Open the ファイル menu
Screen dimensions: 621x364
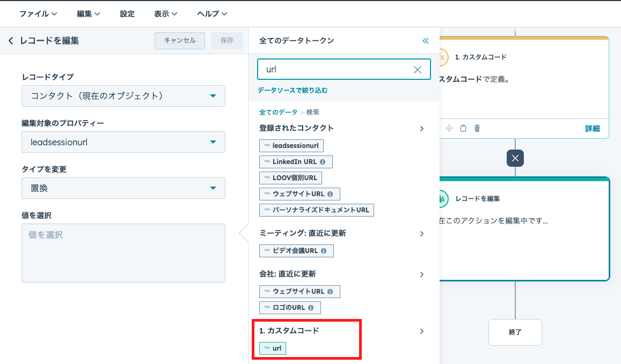38,14
